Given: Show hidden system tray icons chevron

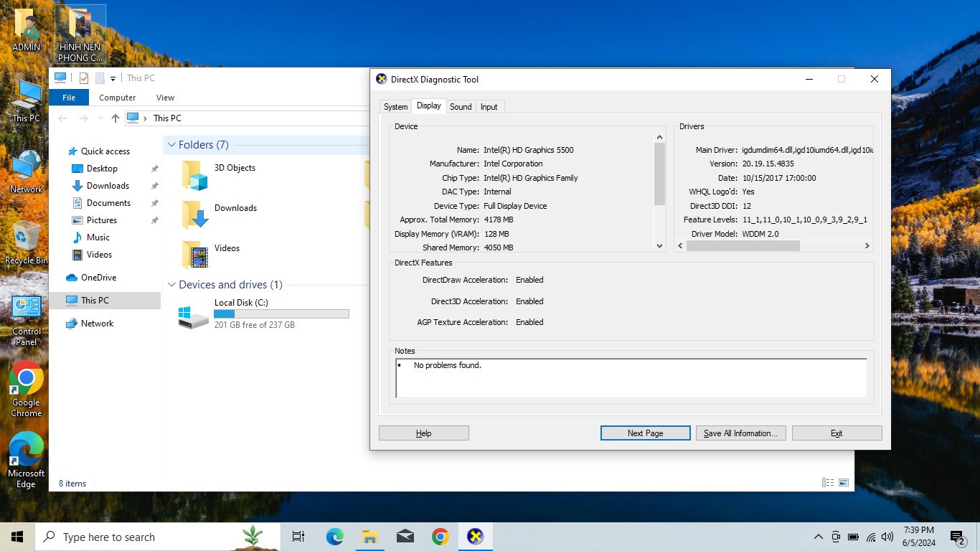Looking at the screenshot, I should pyautogui.click(x=818, y=537).
